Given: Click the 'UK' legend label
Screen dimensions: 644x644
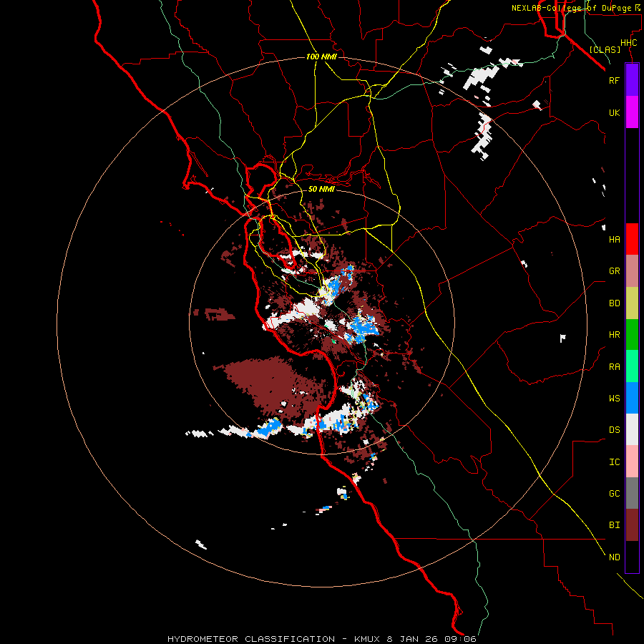Looking at the screenshot, I should coord(614,112).
